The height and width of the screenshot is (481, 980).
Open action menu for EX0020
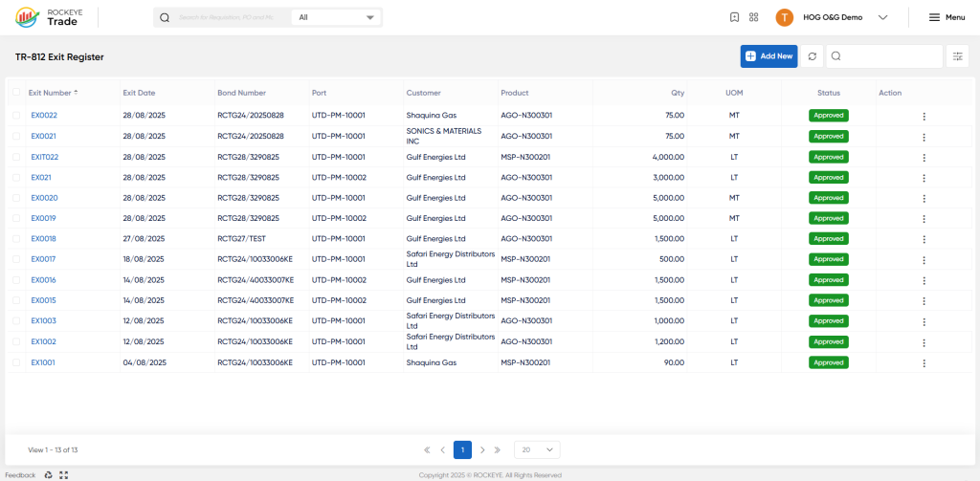924,199
